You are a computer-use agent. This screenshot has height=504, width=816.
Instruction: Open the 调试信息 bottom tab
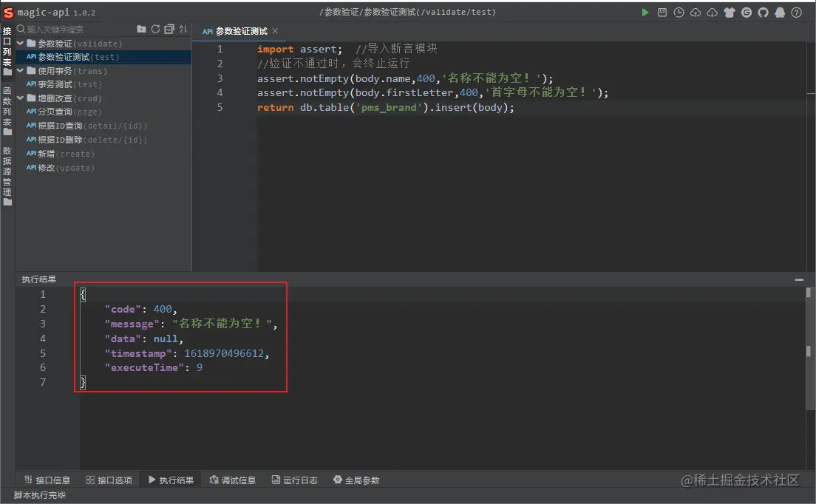click(233, 480)
